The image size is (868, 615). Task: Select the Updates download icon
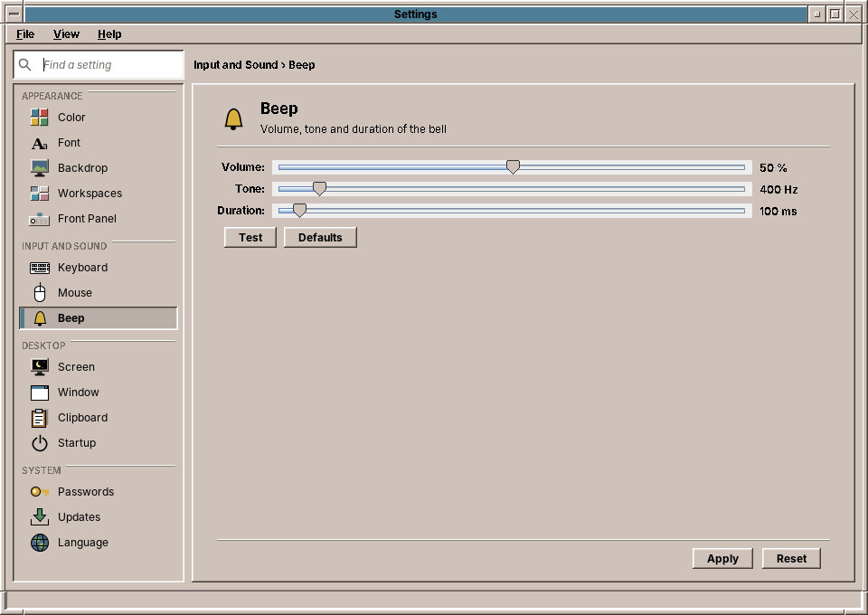(x=39, y=517)
